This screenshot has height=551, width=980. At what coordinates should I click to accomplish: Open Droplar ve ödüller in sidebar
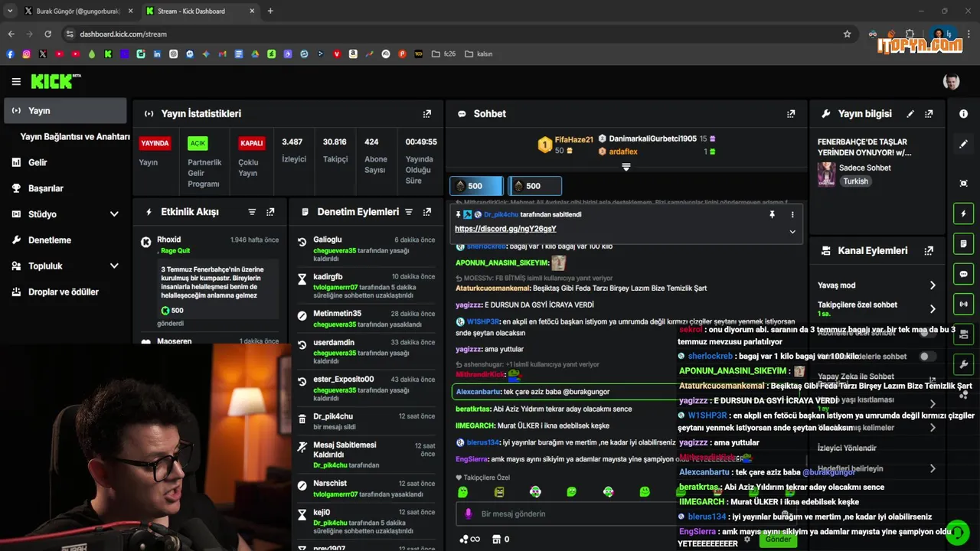[64, 292]
